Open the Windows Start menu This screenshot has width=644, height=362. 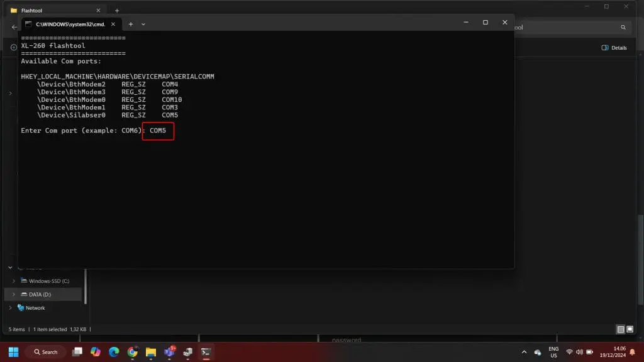tap(13, 352)
